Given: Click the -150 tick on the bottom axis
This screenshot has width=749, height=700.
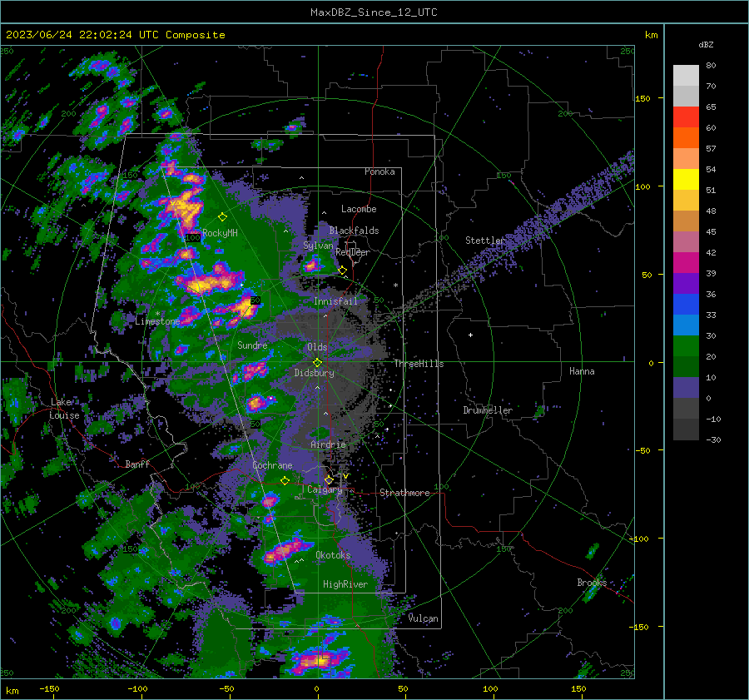Looking at the screenshot, I should coord(49,688).
